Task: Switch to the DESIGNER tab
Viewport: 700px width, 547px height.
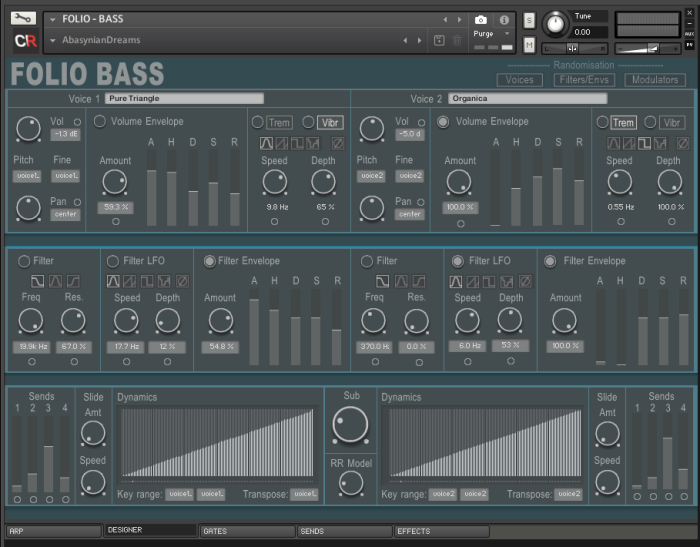Action: 150,530
